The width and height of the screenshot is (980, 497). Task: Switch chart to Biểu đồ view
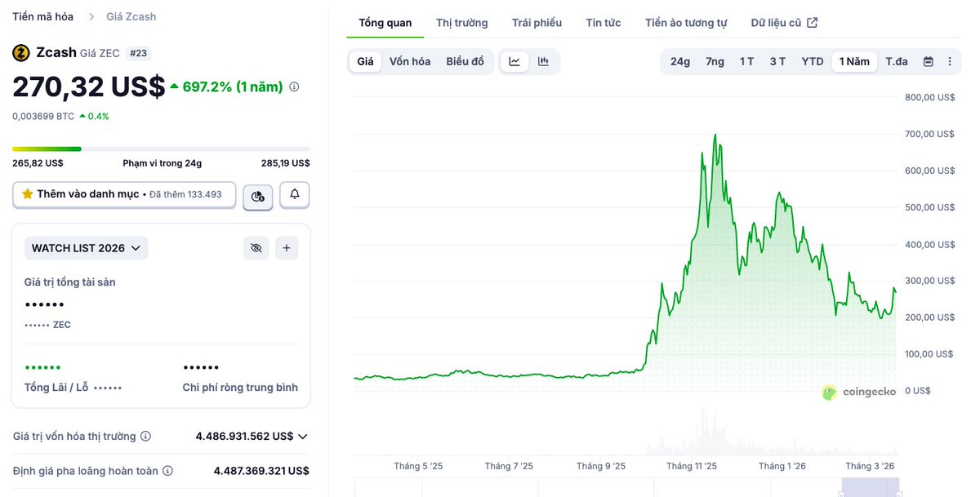click(x=465, y=61)
